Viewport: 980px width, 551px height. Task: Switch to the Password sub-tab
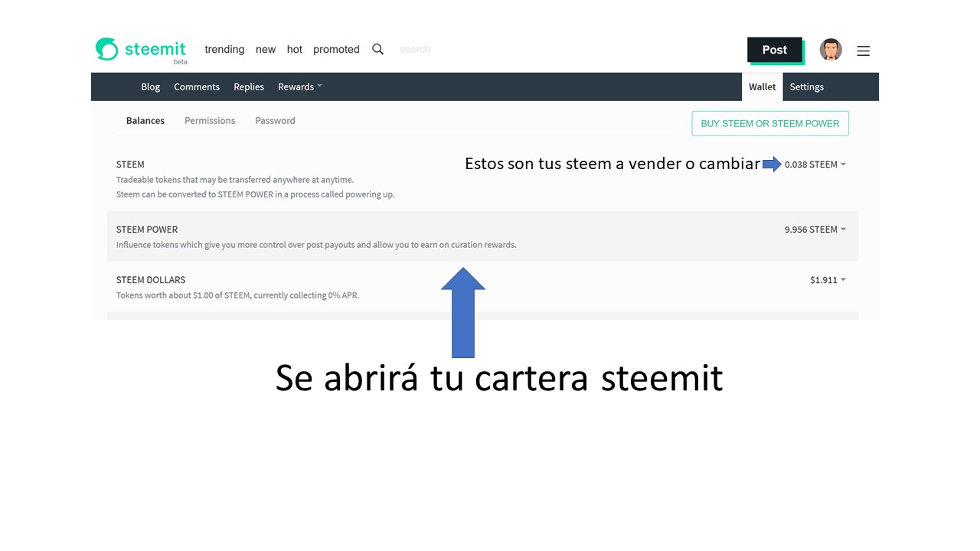click(275, 120)
